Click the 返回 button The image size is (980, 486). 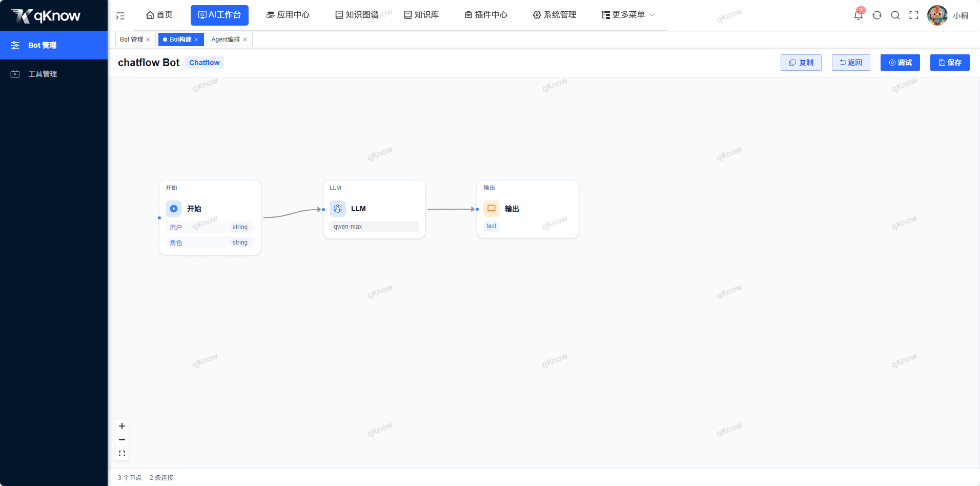(851, 63)
